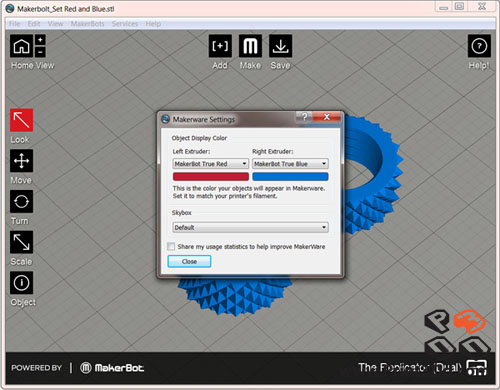Zoom out with the minus button
The width and height of the screenshot is (500, 390).
[x=40, y=52]
